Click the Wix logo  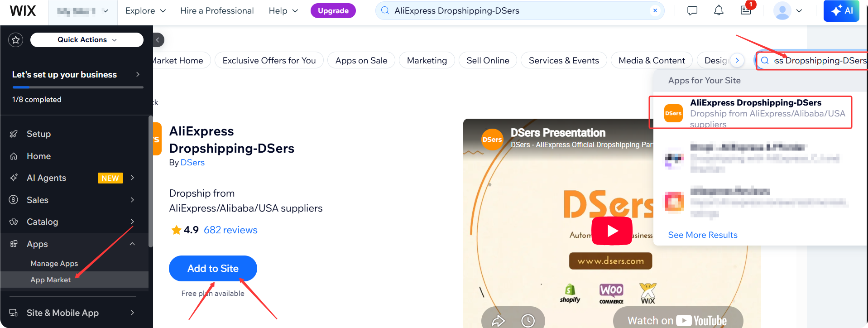[23, 11]
